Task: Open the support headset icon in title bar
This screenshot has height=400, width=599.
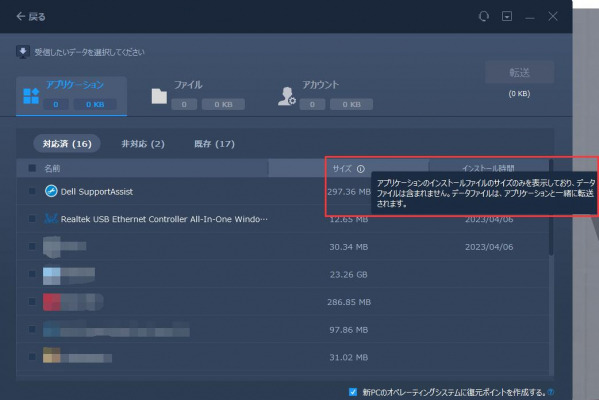Action: pos(484,16)
